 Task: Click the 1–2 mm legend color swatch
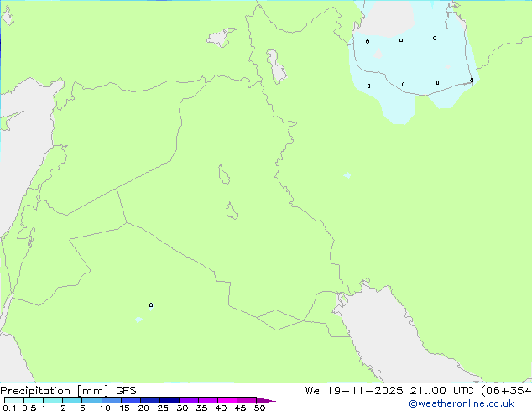click(53, 400)
